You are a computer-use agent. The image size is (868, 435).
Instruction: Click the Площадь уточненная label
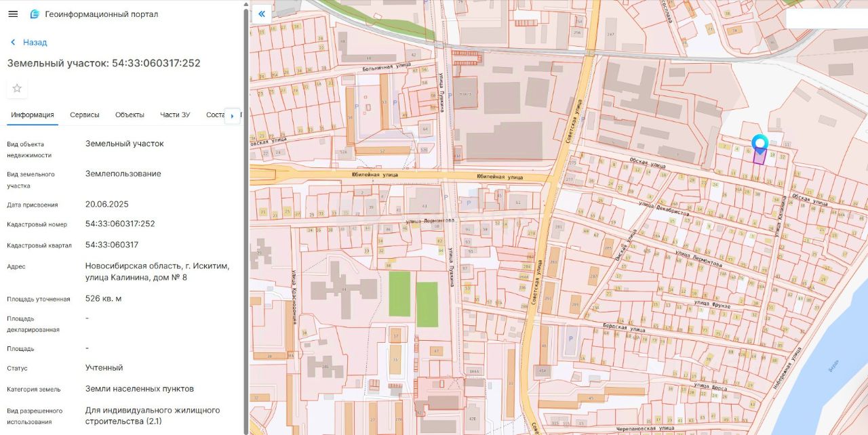tap(39, 299)
